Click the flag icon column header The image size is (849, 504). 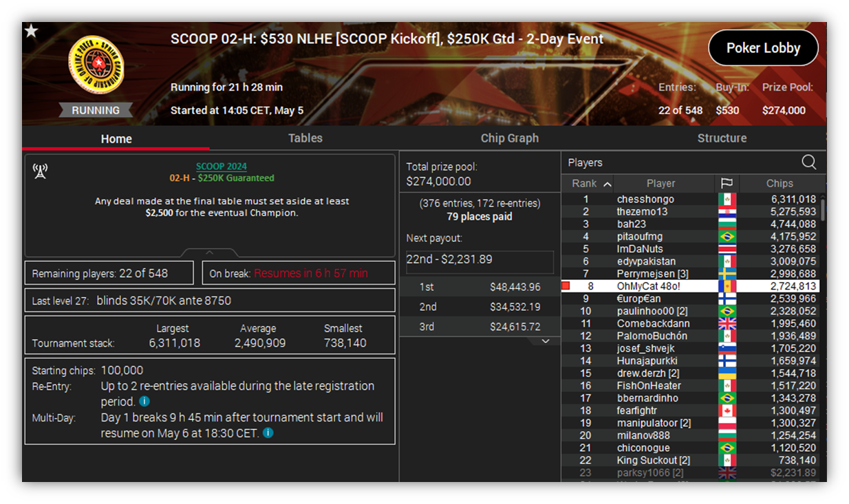(726, 184)
